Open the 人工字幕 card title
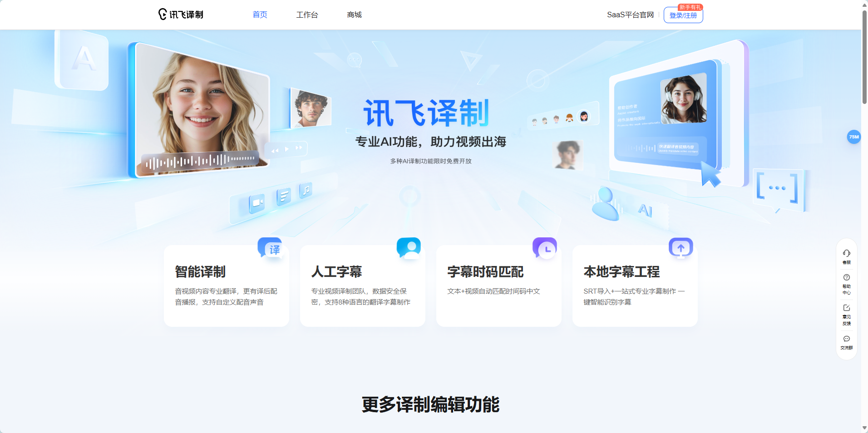The height and width of the screenshot is (433, 868). (336, 271)
